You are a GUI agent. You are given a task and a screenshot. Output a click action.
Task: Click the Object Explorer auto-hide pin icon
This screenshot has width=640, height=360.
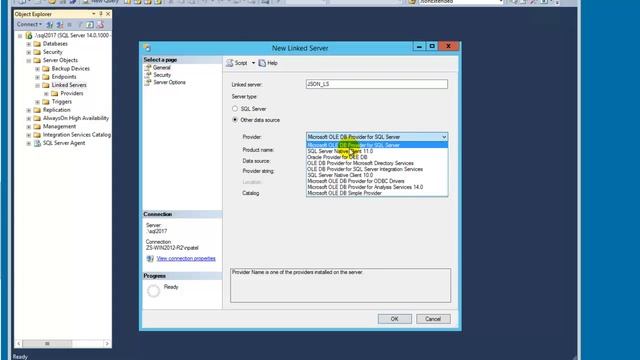(101, 14)
